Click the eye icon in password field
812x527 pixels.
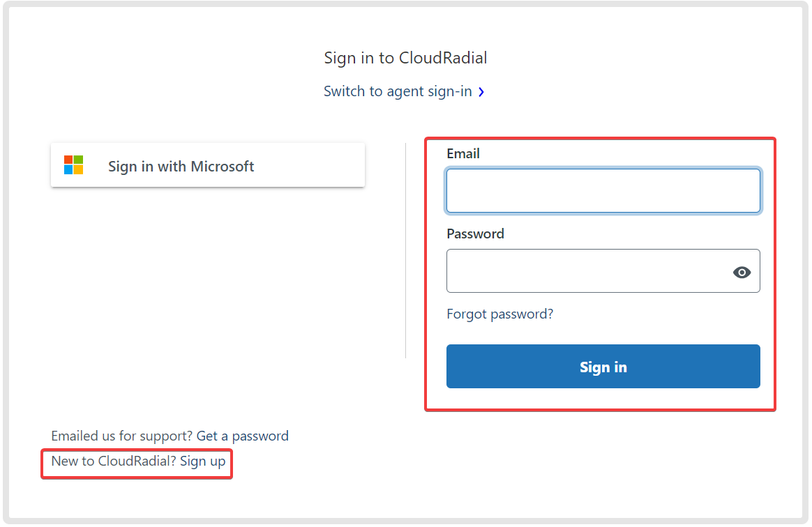(742, 272)
